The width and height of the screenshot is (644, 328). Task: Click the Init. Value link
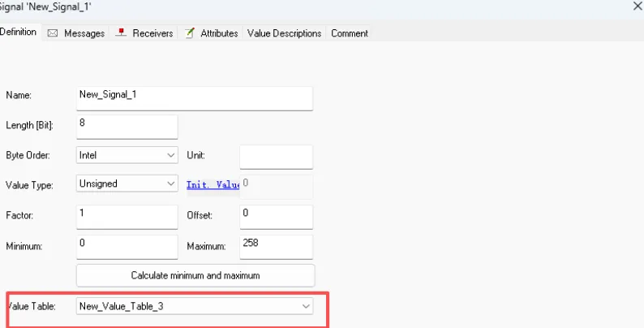pyautogui.click(x=213, y=185)
